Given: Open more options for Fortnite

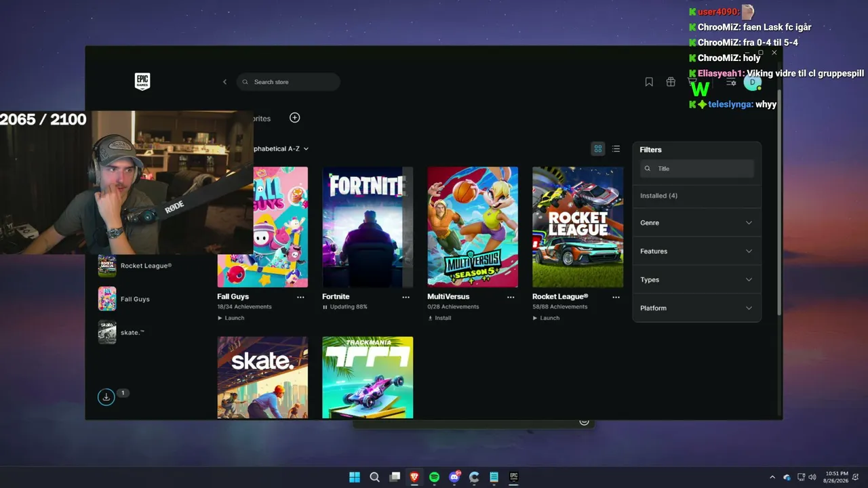Looking at the screenshot, I should 406,297.
